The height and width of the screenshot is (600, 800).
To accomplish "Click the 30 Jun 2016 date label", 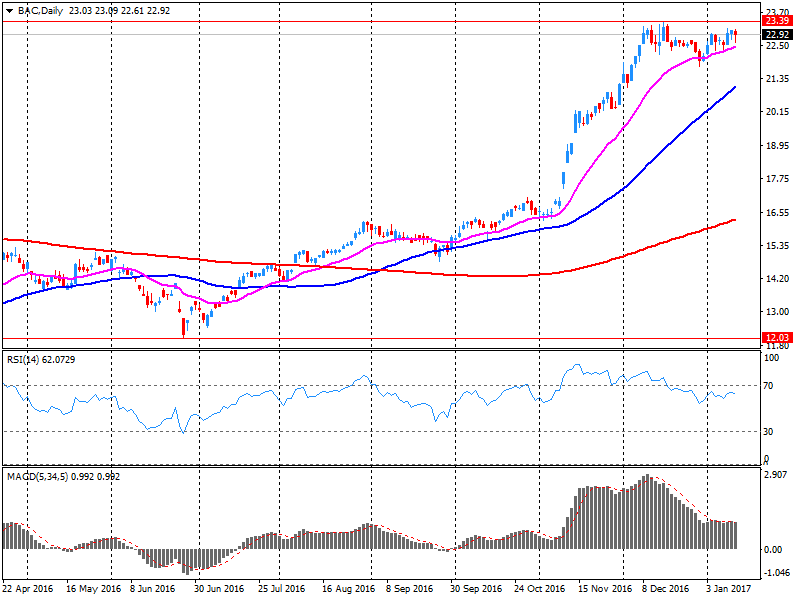I will point(219,589).
